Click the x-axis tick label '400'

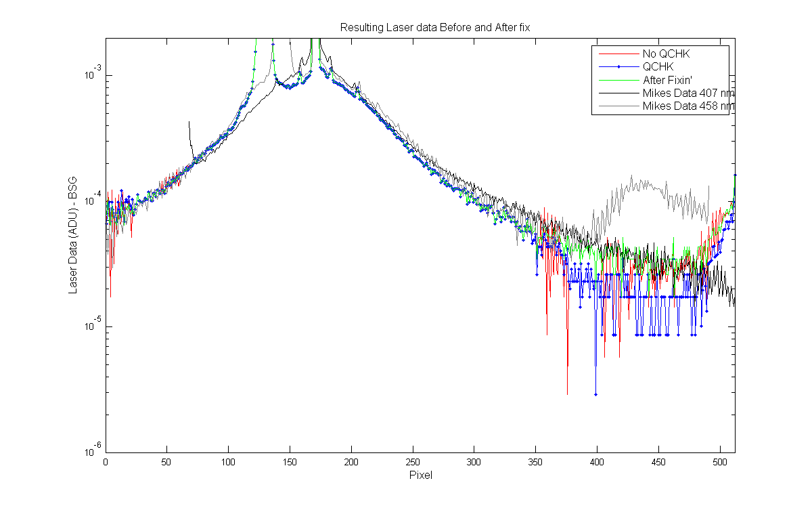click(x=597, y=463)
